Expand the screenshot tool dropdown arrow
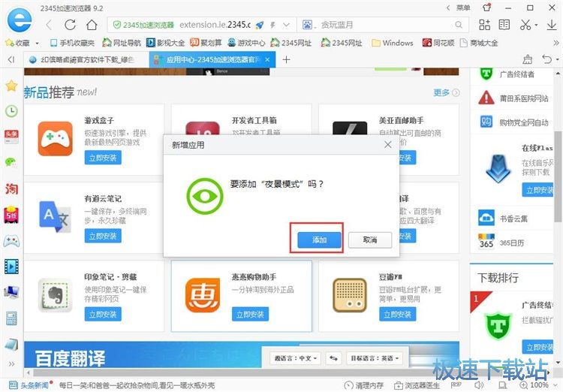The width and height of the screenshot is (563, 392). click(x=536, y=25)
